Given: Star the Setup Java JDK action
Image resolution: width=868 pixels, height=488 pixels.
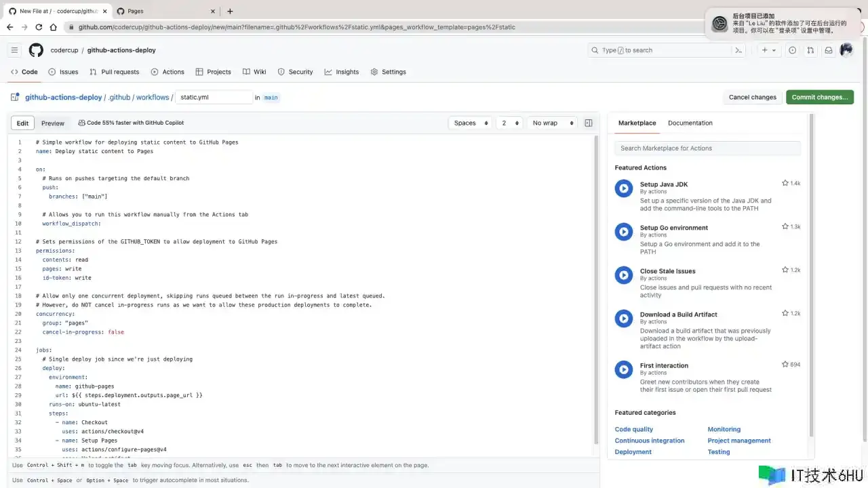Looking at the screenshot, I should point(785,183).
